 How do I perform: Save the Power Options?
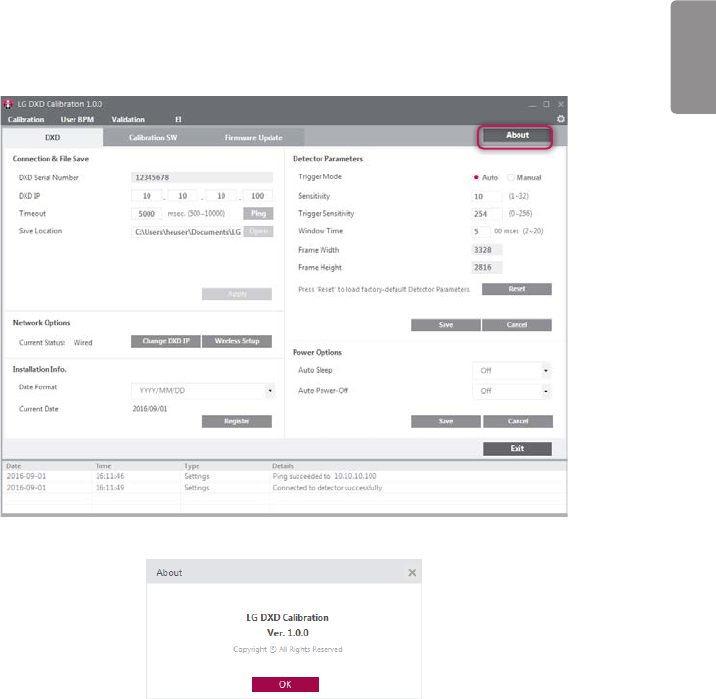[x=446, y=421]
